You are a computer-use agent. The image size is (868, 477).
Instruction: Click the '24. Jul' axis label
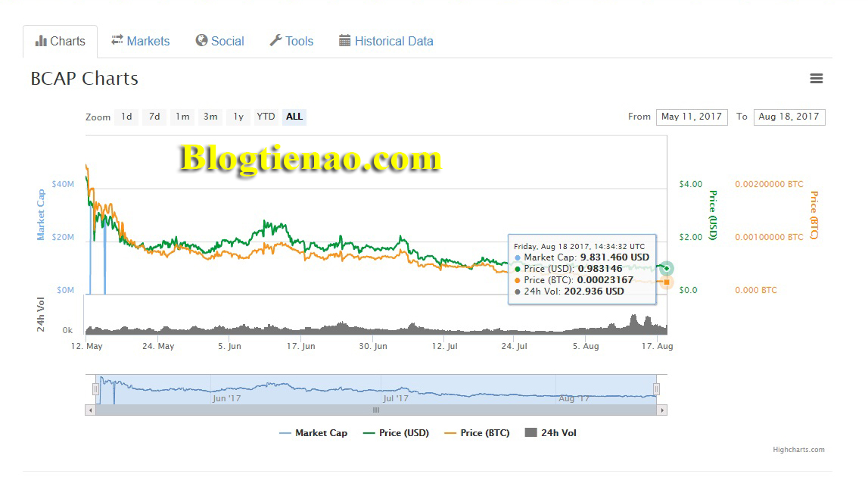click(x=515, y=346)
